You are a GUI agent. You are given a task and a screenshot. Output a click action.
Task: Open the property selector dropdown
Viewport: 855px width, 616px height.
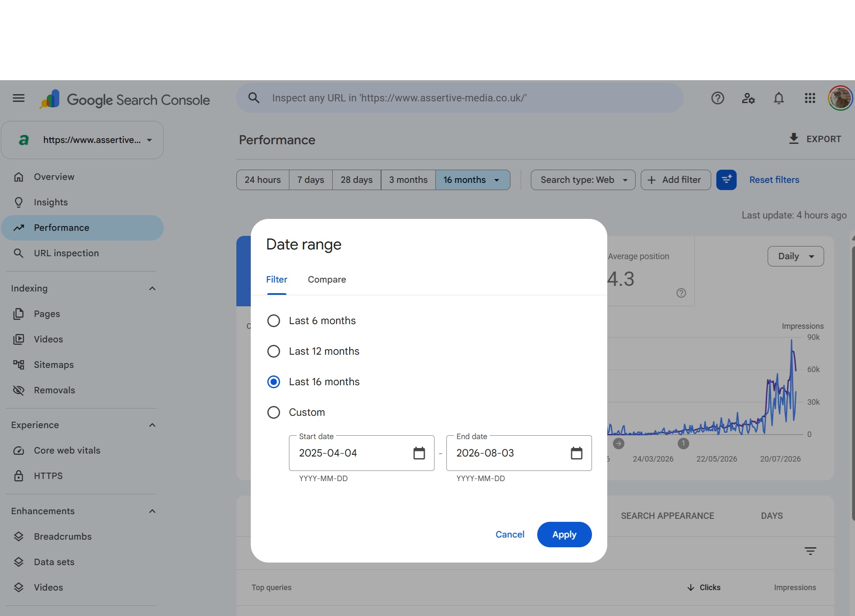[x=82, y=140]
